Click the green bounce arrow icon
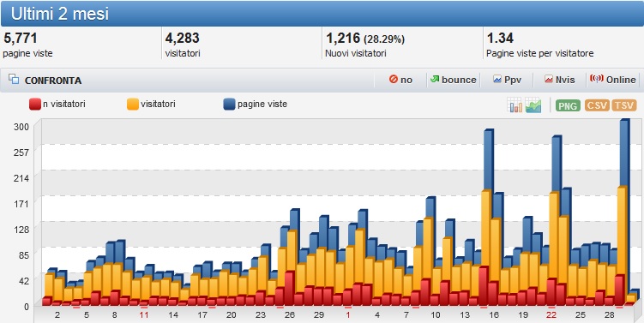644x323 pixels. [435, 79]
